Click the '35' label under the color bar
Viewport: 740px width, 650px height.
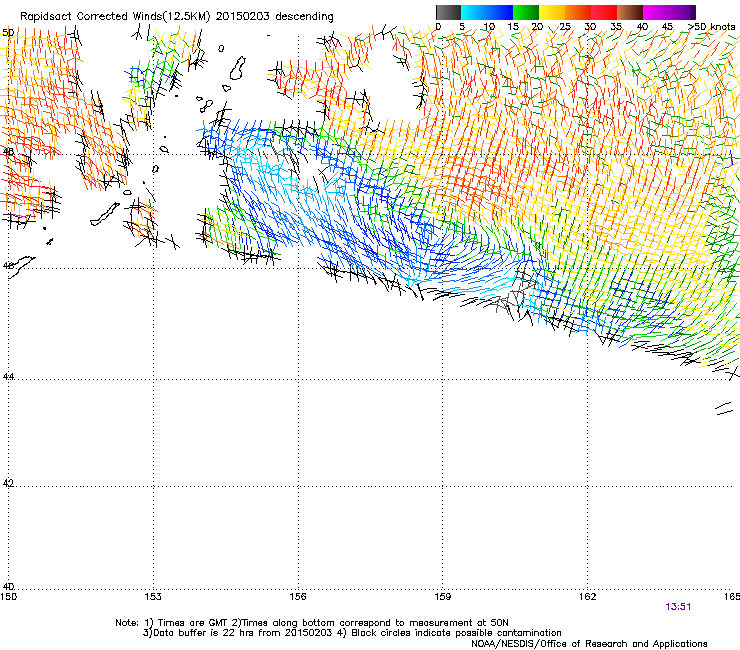[x=616, y=27]
